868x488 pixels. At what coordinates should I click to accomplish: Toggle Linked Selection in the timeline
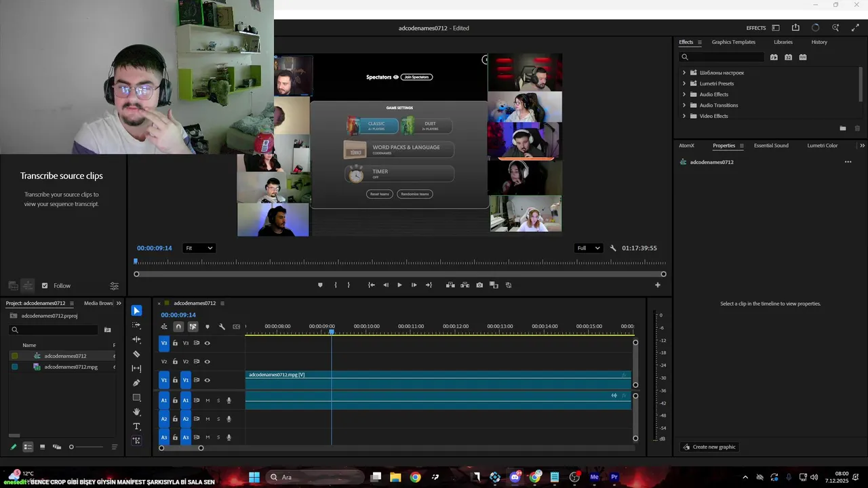tap(193, 327)
